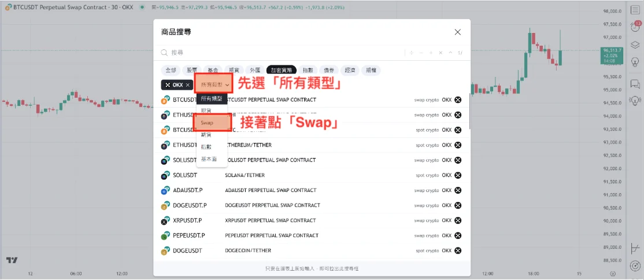Select SOLUSDT PERPETUAL SWAP CONTRACT result
This screenshot has width=644, height=280.
(x=312, y=160)
